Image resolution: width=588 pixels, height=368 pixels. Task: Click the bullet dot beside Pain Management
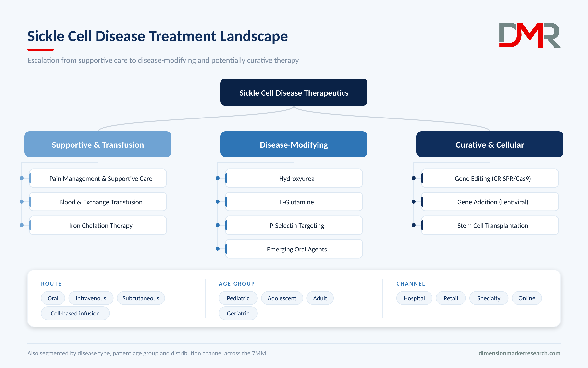pos(22,178)
